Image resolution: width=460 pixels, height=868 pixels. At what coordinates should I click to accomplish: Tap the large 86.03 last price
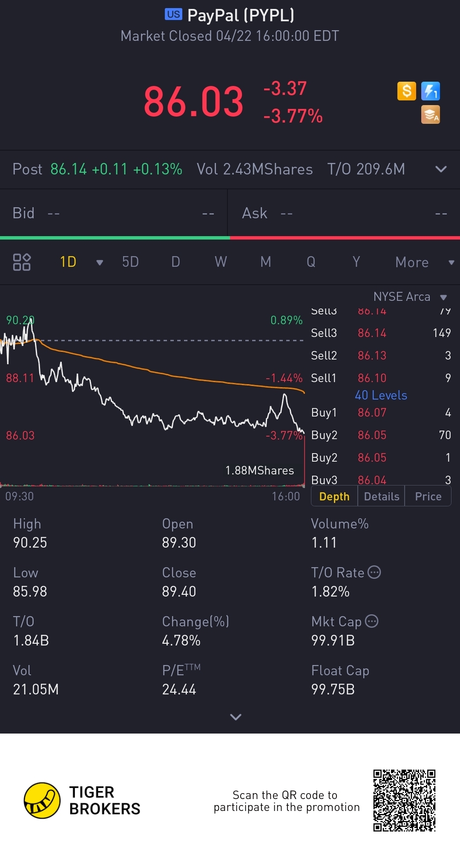(193, 102)
